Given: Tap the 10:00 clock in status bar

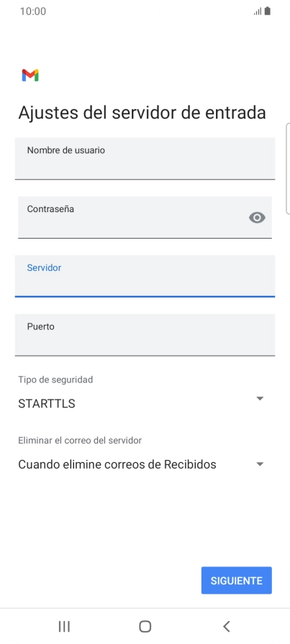Looking at the screenshot, I should click(33, 11).
